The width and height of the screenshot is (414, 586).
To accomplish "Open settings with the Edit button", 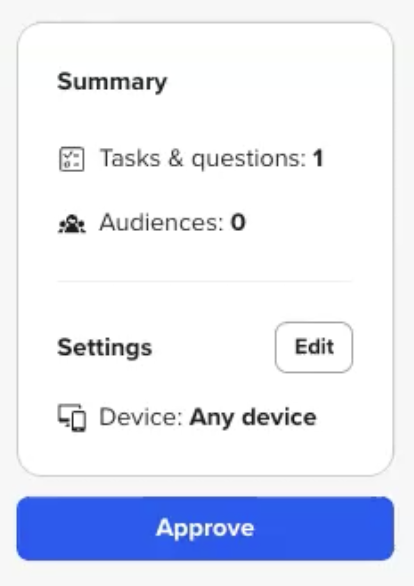I will pos(314,347).
